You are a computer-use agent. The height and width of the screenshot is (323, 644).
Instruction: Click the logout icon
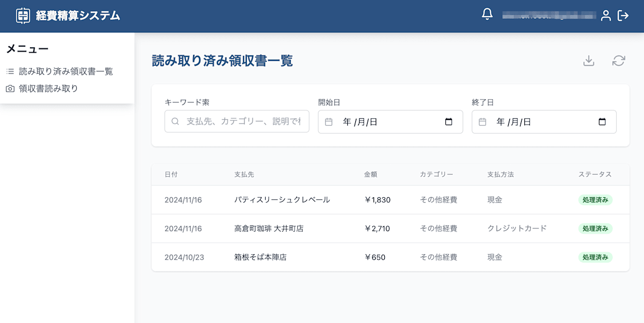(x=623, y=16)
